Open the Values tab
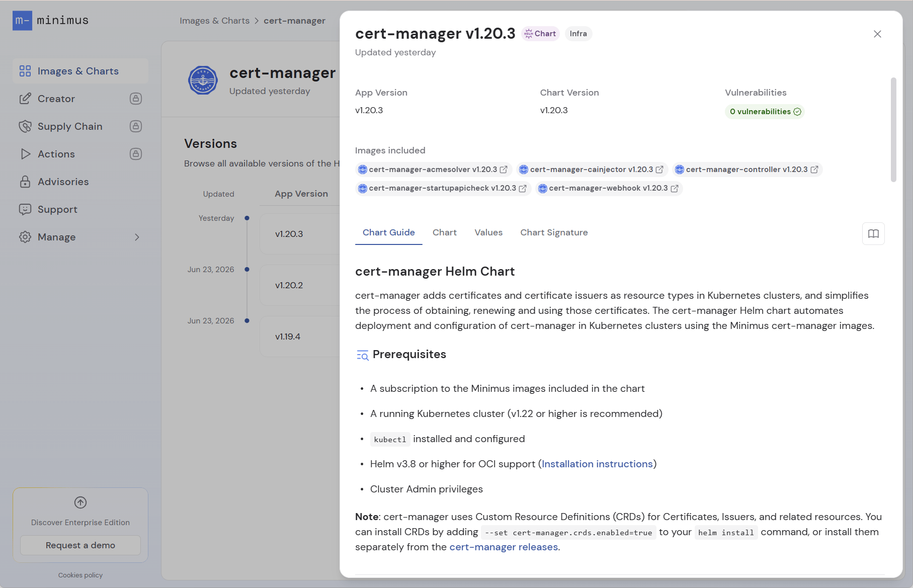This screenshot has width=913, height=588. (x=488, y=232)
